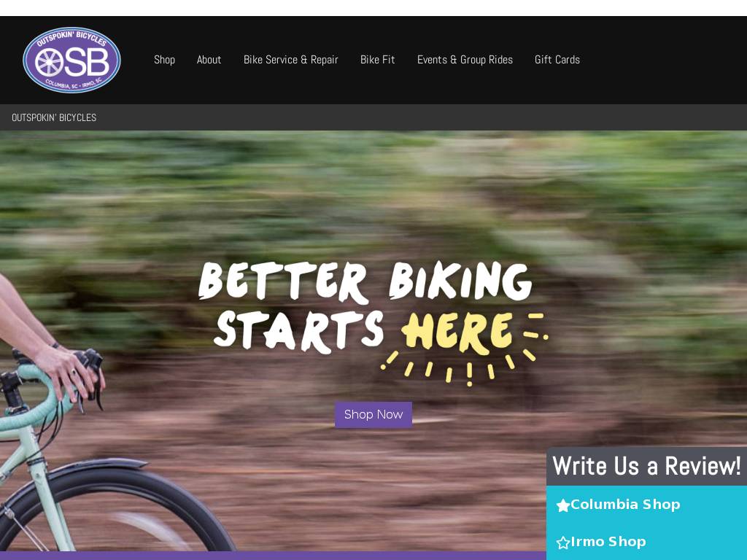Open the Gift Cards page
Image resolution: width=747 pixels, height=560 pixels.
point(557,60)
